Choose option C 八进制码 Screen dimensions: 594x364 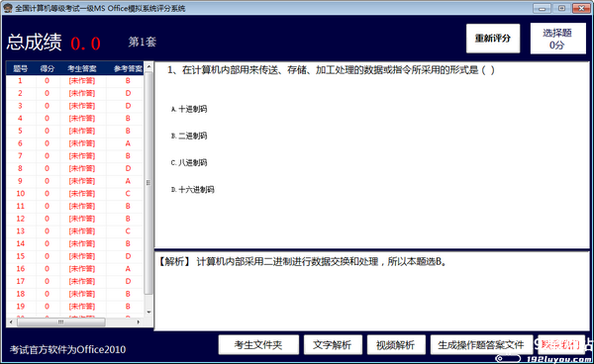189,162
